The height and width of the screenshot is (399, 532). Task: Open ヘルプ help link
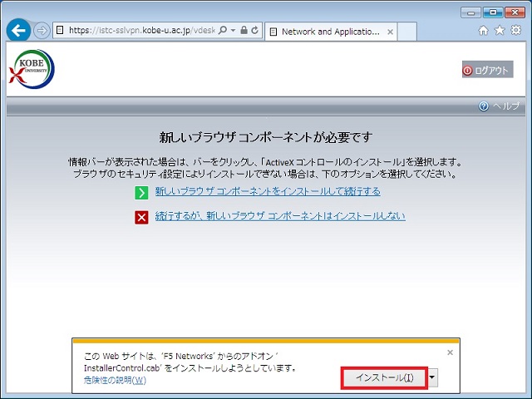point(506,106)
